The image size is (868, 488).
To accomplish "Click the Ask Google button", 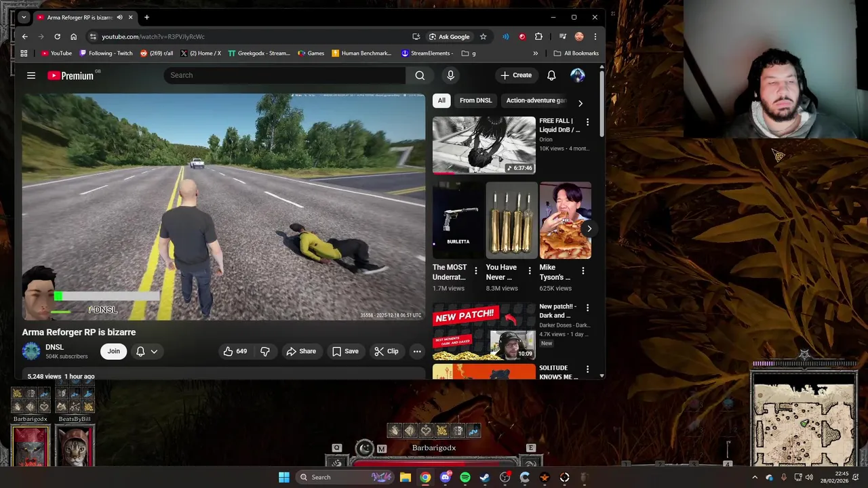I will click(449, 37).
